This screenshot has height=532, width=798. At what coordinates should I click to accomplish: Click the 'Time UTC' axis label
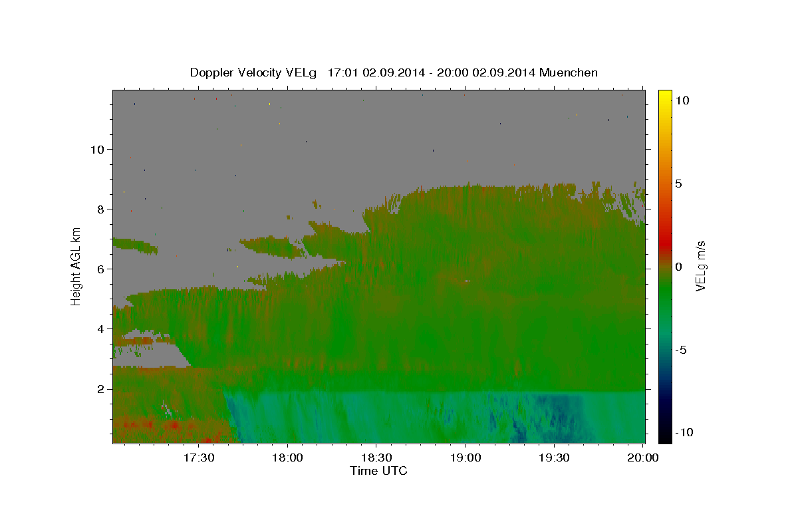378,471
